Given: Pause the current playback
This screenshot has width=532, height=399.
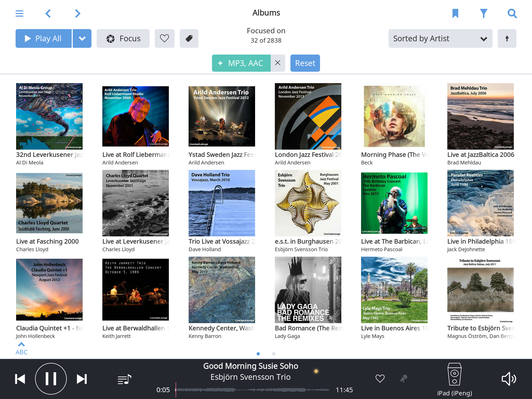Looking at the screenshot, I should [51, 379].
